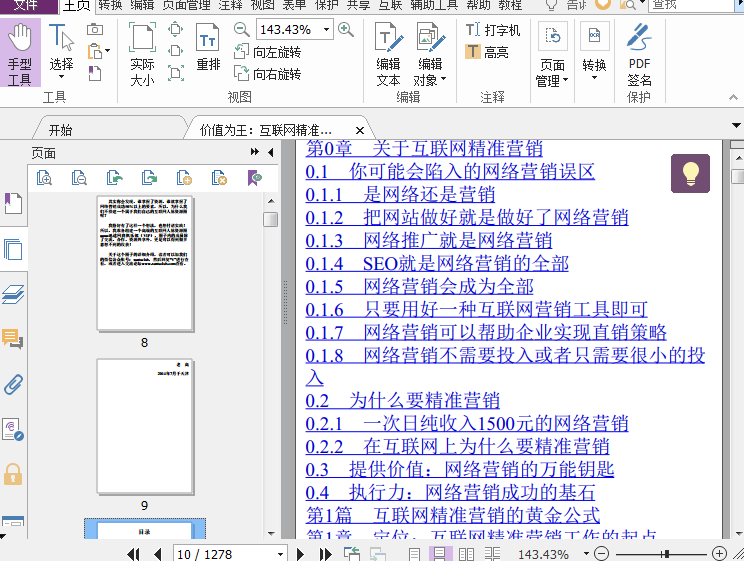744x561 pixels.
Task: Click the snapshot camera icon
Action: pos(95,29)
